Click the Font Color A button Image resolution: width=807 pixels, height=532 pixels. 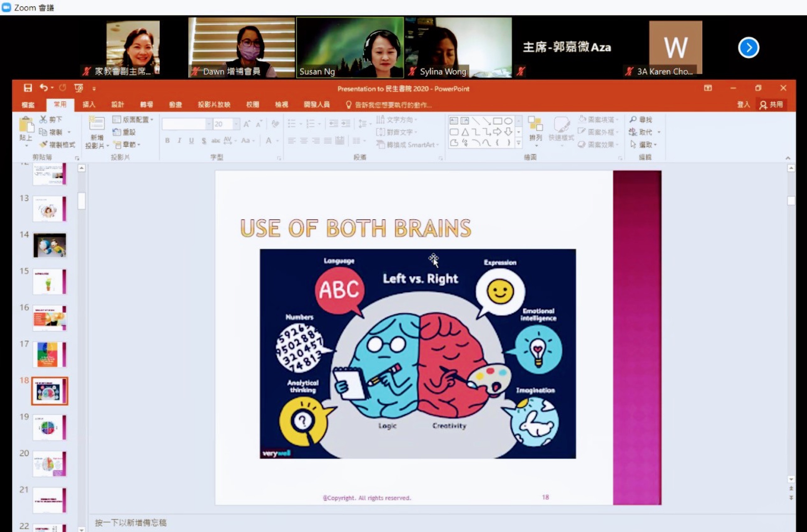pos(269,140)
